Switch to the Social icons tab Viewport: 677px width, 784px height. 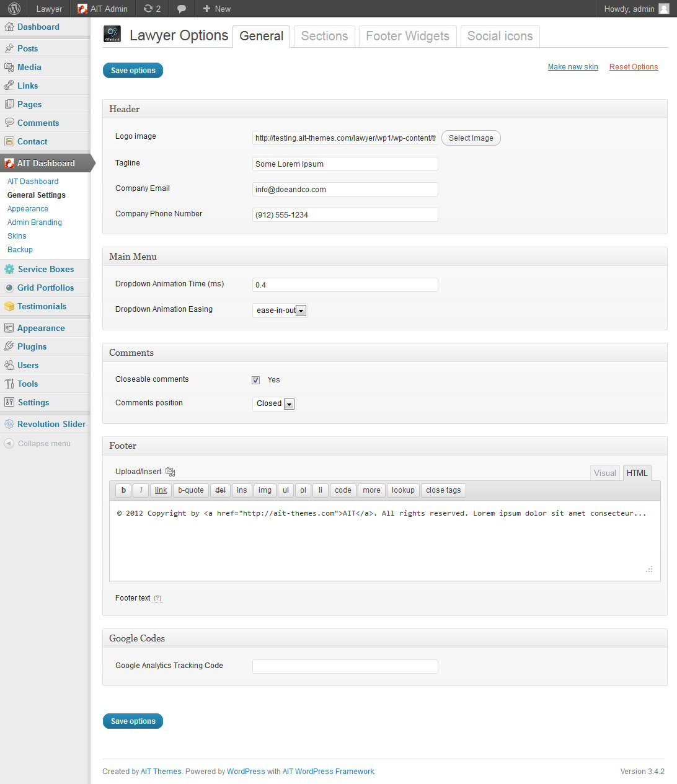pyautogui.click(x=500, y=36)
